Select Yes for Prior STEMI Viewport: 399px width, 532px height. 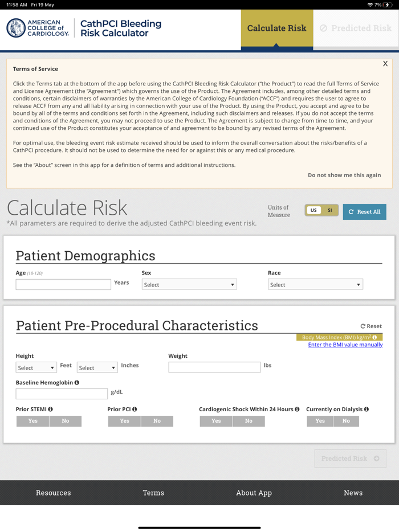coord(32,421)
